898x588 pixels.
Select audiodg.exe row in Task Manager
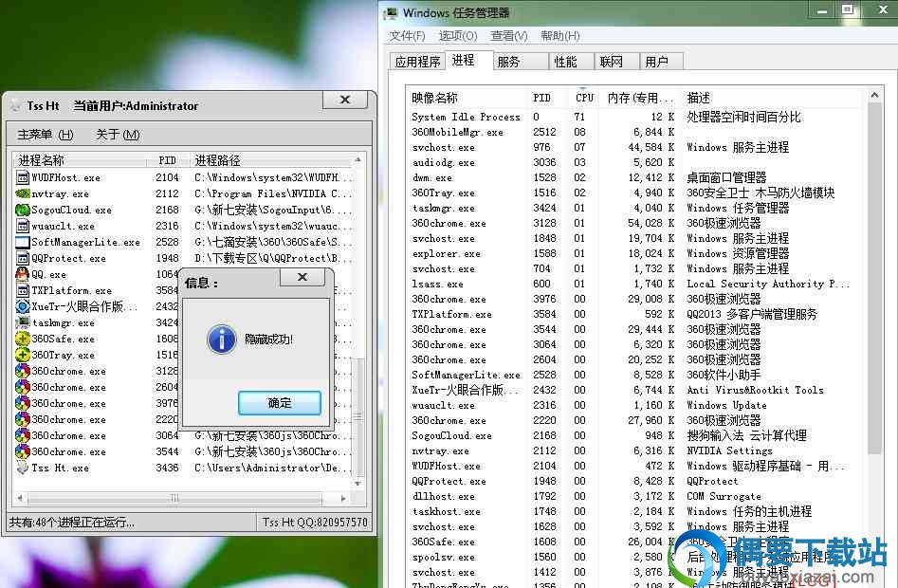click(x=632, y=162)
